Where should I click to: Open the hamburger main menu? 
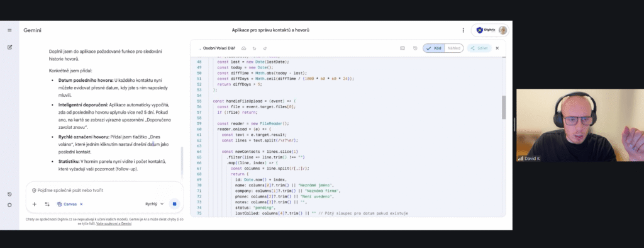coord(9,30)
